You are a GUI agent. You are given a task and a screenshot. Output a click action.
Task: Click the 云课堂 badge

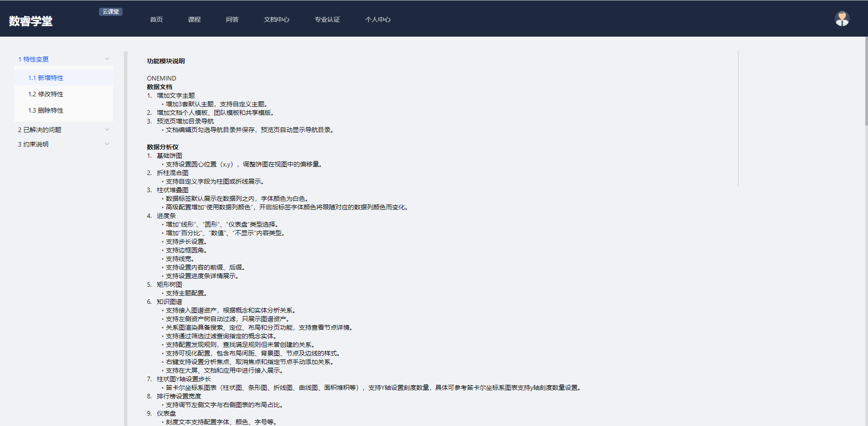pyautogui.click(x=111, y=12)
